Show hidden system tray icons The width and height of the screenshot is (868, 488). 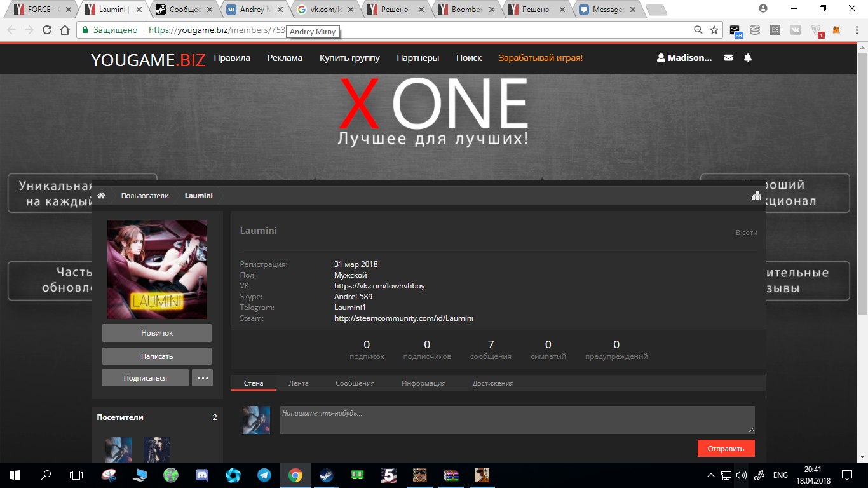click(711, 475)
